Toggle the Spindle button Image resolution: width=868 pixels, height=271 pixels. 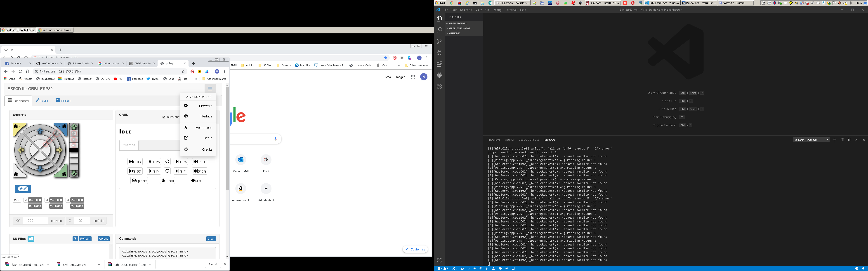139,180
